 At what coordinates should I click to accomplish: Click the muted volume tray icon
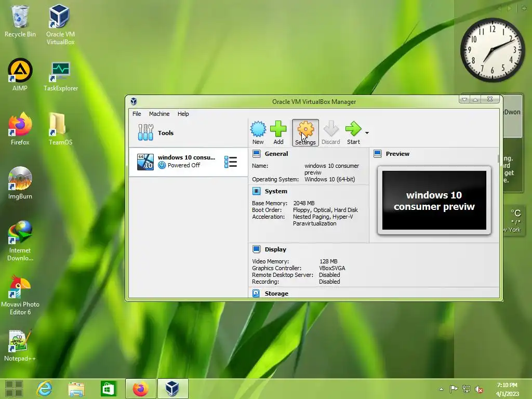(479, 390)
